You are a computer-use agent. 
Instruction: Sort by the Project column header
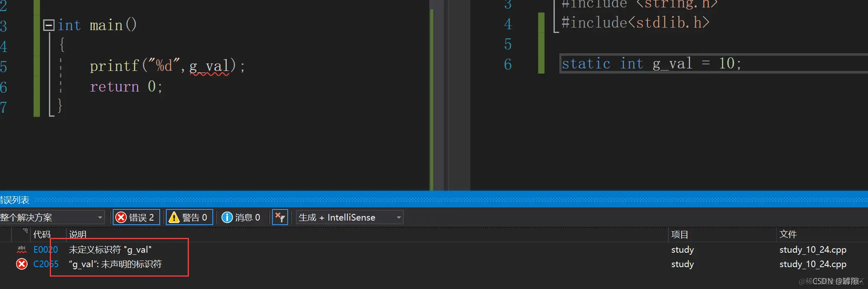point(680,235)
